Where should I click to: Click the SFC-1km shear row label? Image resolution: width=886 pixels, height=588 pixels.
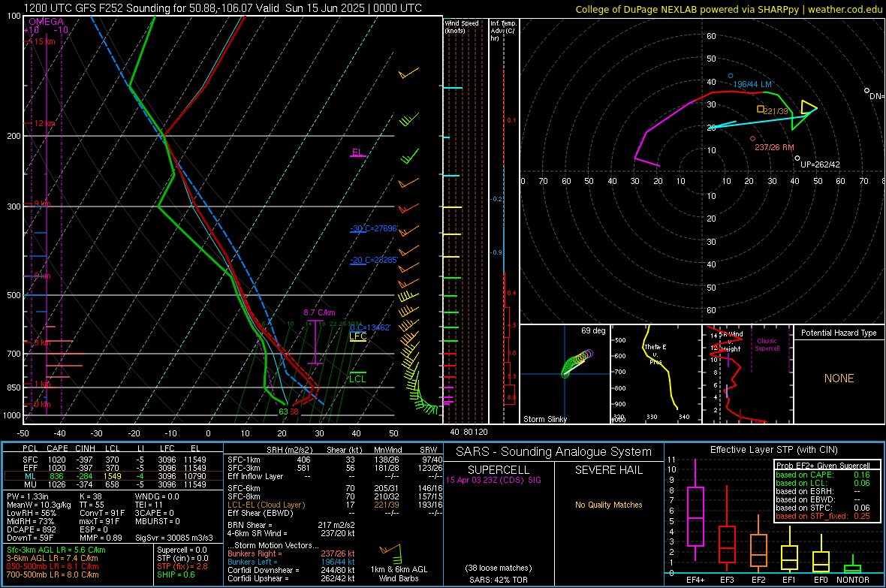(244, 460)
